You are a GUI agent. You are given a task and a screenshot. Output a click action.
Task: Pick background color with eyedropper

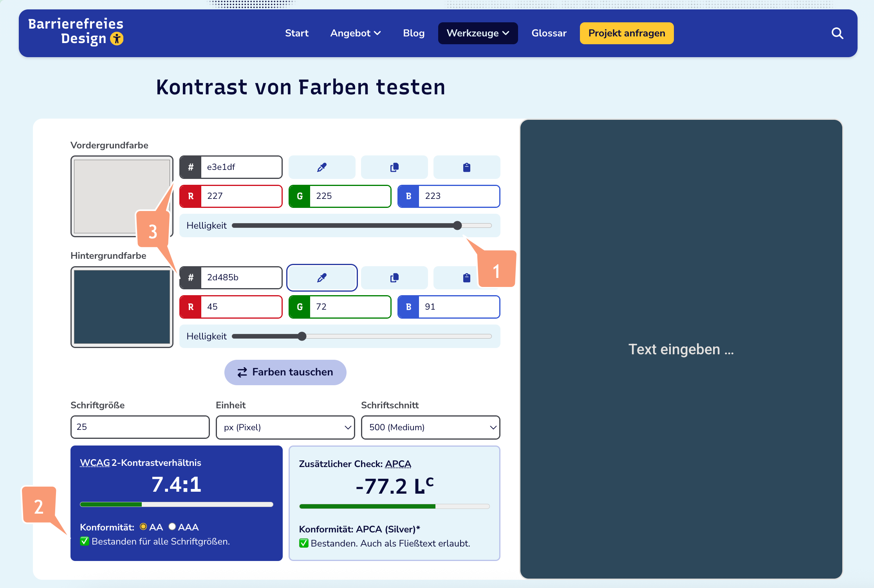click(x=322, y=278)
